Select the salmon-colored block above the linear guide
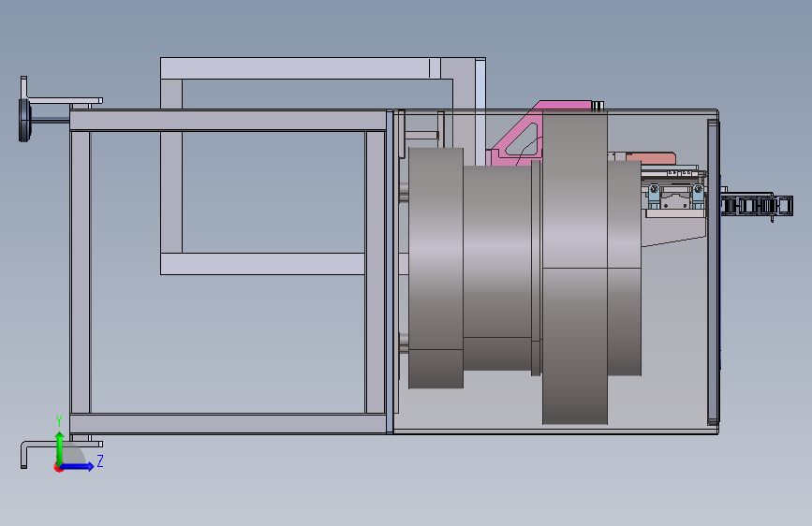The image size is (812, 526). click(x=650, y=158)
